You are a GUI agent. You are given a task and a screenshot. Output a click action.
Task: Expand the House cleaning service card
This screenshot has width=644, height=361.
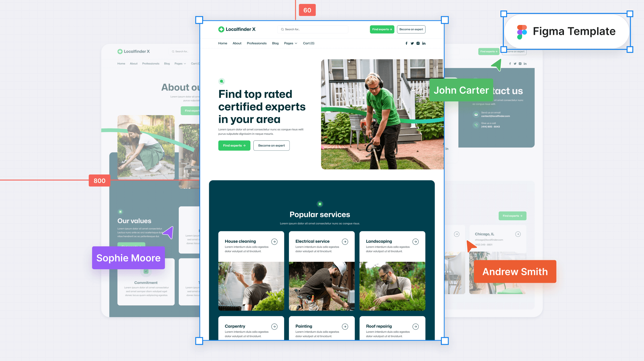pyautogui.click(x=275, y=241)
